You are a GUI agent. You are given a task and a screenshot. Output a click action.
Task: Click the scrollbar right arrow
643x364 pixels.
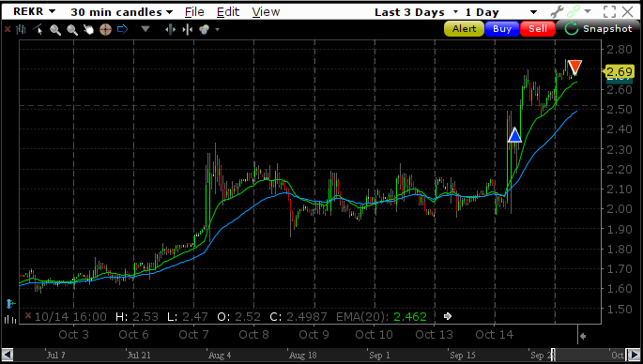click(x=634, y=355)
